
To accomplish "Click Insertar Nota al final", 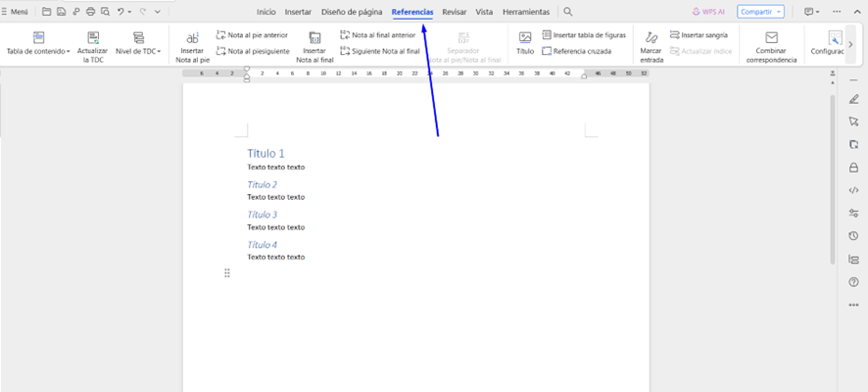I will coord(315,46).
